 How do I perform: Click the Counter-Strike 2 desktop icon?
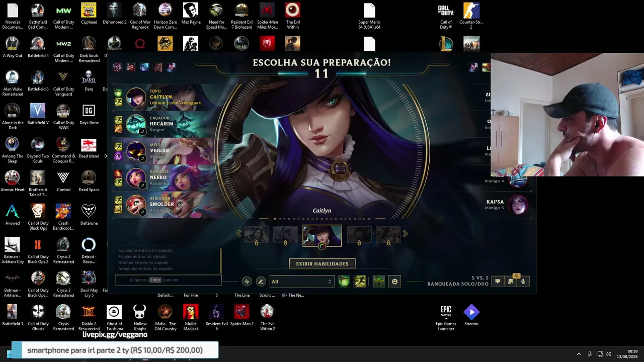pyautogui.click(x=471, y=16)
